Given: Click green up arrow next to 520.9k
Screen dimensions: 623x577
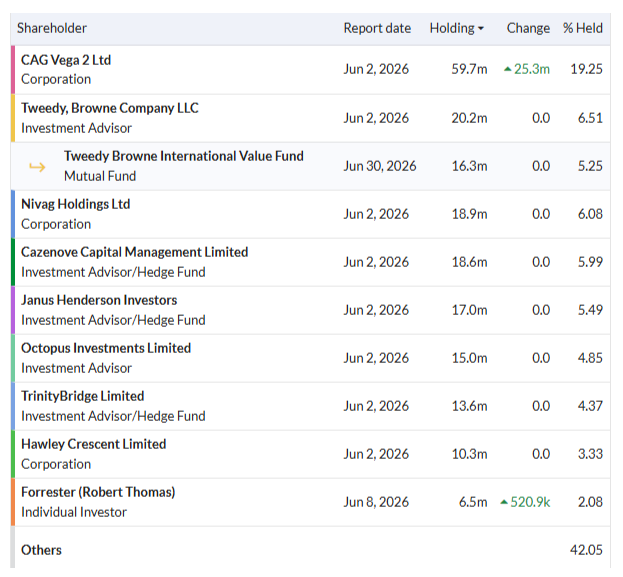Looking at the screenshot, I should tap(504, 502).
